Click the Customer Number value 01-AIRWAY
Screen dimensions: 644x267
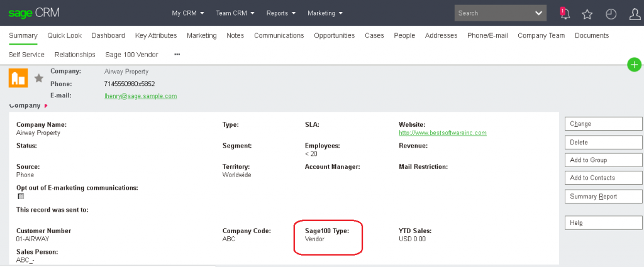pyautogui.click(x=33, y=239)
